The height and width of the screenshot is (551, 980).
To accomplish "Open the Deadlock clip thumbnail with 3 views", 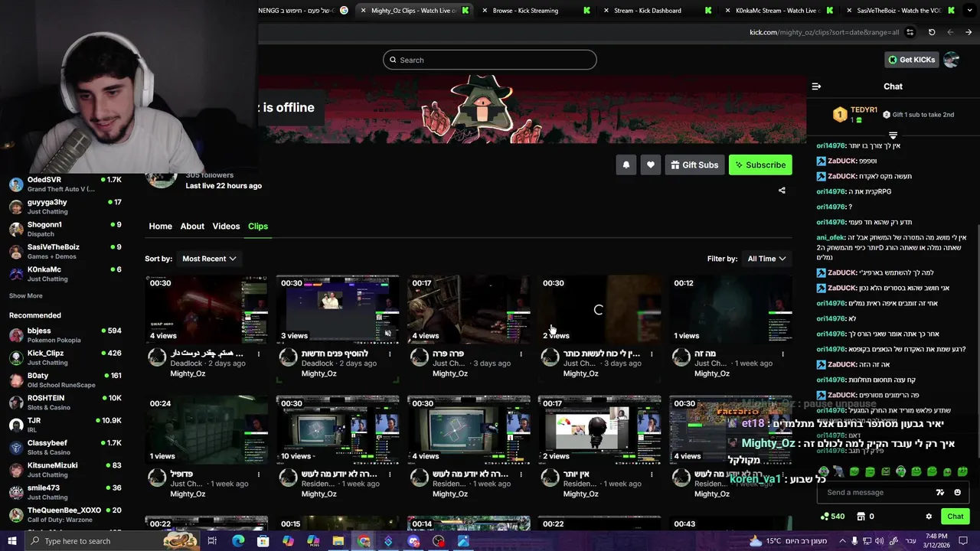I will [338, 309].
